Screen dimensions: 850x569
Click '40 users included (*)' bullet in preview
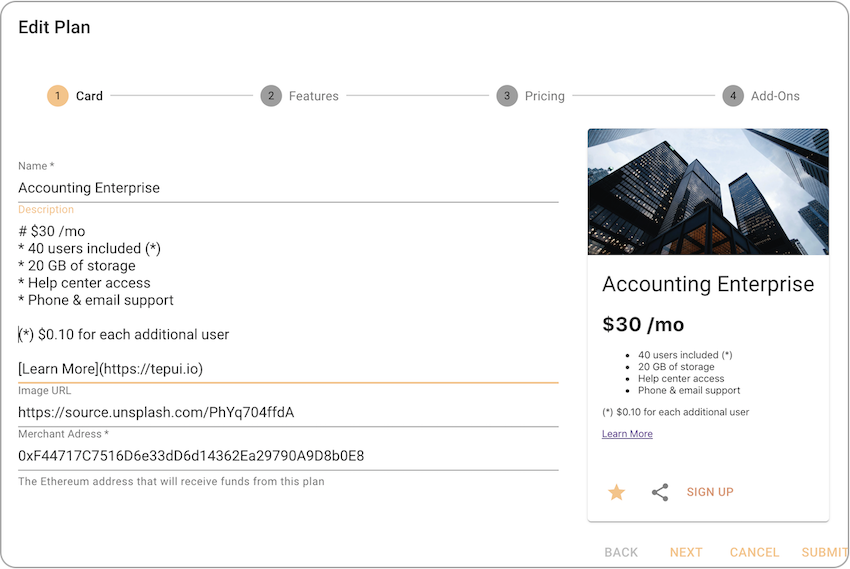tap(685, 355)
